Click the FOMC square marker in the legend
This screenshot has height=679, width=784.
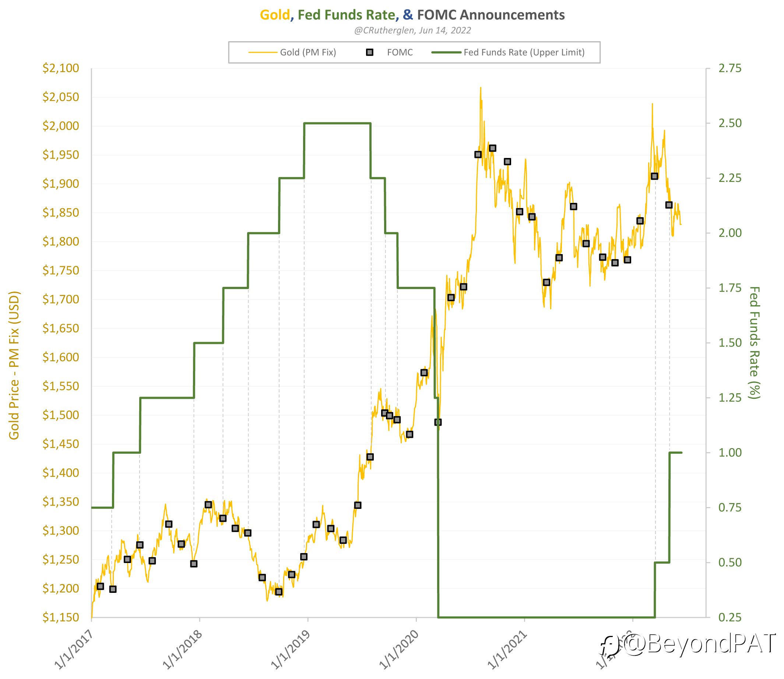369,52
